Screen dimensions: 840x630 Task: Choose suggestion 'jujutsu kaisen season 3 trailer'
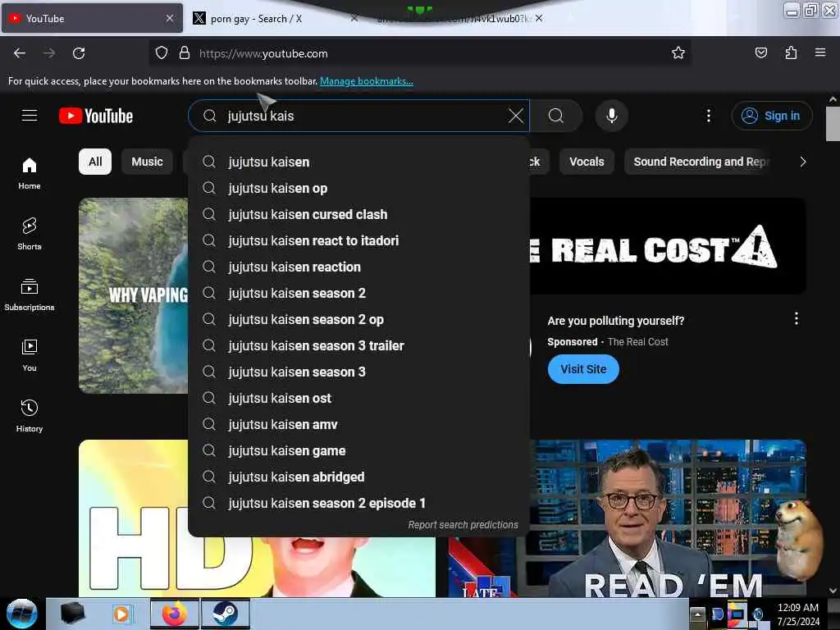coord(359,345)
